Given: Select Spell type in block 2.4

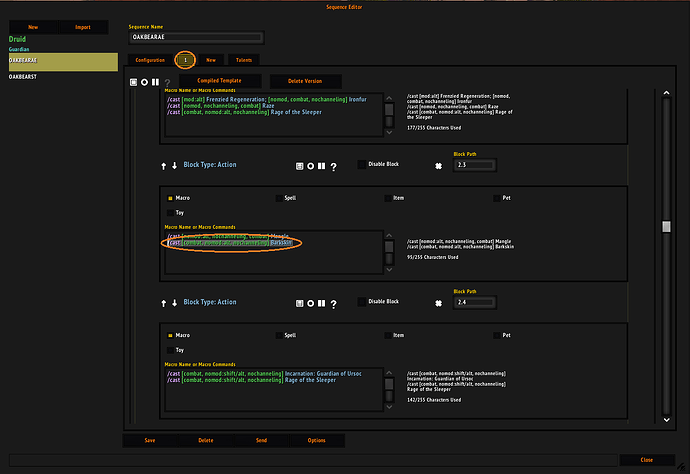Looking at the screenshot, I should pos(279,335).
